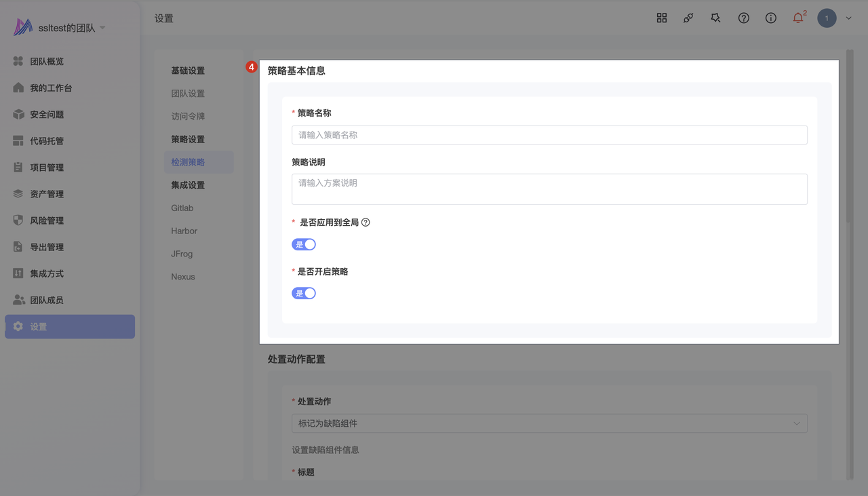Image resolution: width=868 pixels, height=496 pixels.
Task: Expand the account menu chevron beside avatar
Action: pyautogui.click(x=848, y=18)
